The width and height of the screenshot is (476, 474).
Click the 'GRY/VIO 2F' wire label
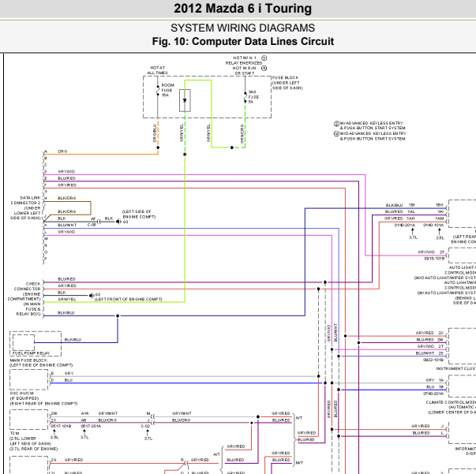tap(431, 252)
